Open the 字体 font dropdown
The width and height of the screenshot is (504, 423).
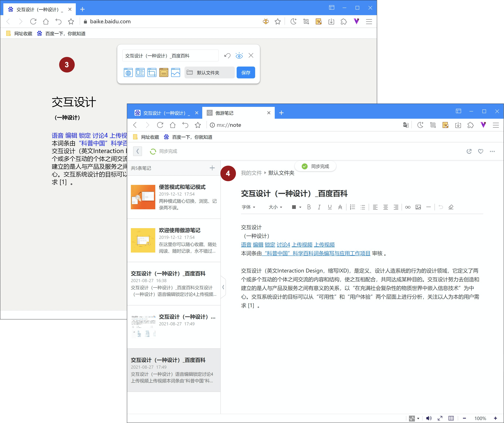tap(248, 207)
